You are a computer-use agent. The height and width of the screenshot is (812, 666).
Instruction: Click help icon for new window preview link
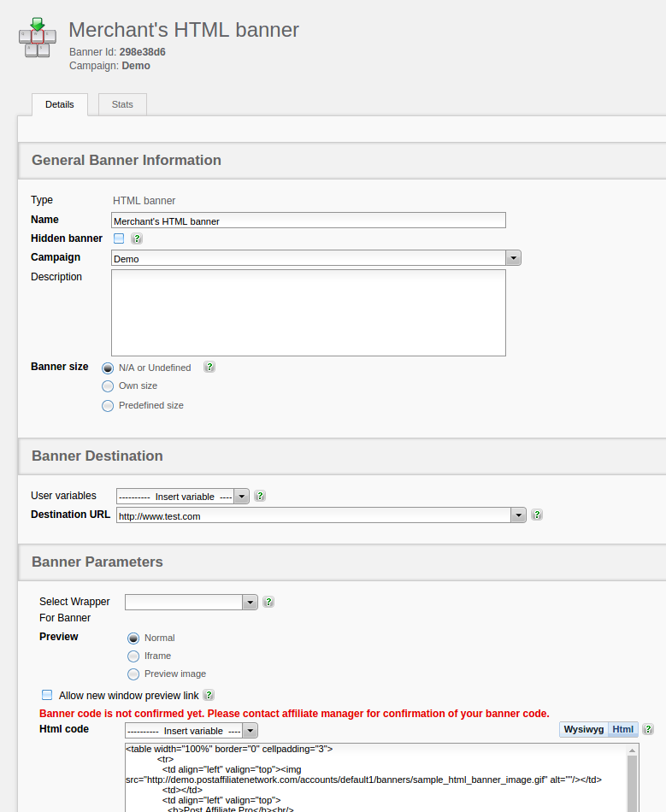pos(209,696)
